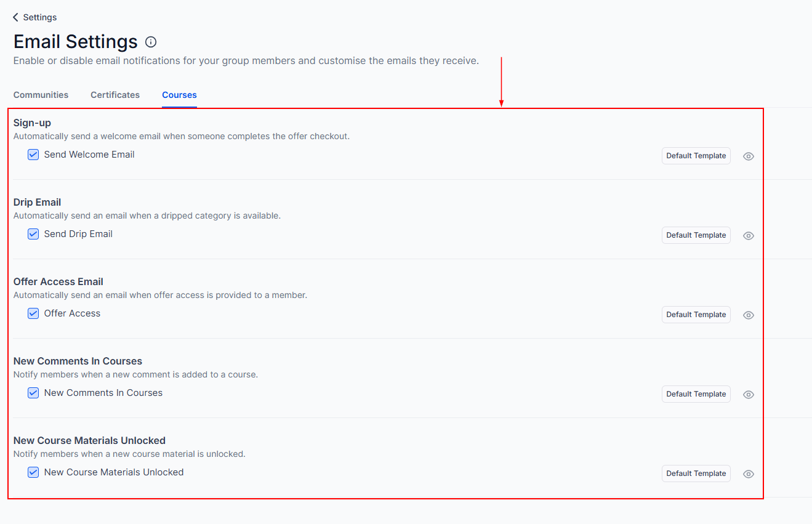
Task: Edit Default Template for New Comments
Action: pyautogui.click(x=696, y=394)
